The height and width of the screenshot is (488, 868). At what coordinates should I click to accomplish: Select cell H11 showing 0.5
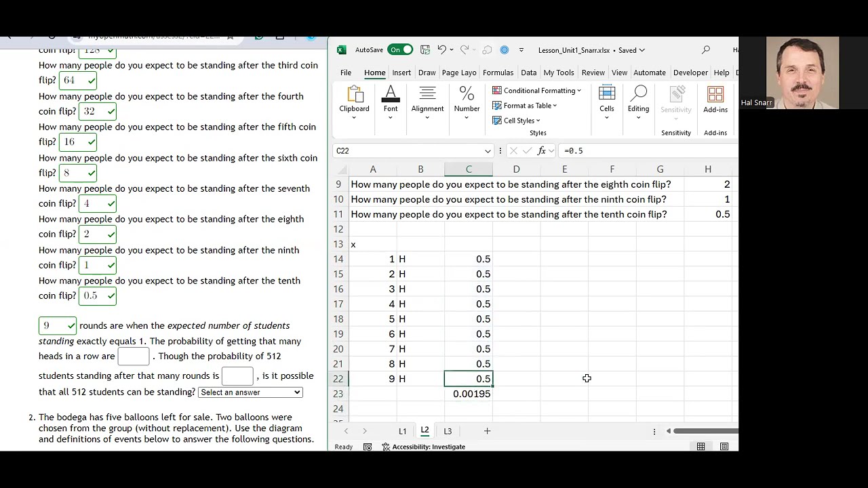click(708, 214)
